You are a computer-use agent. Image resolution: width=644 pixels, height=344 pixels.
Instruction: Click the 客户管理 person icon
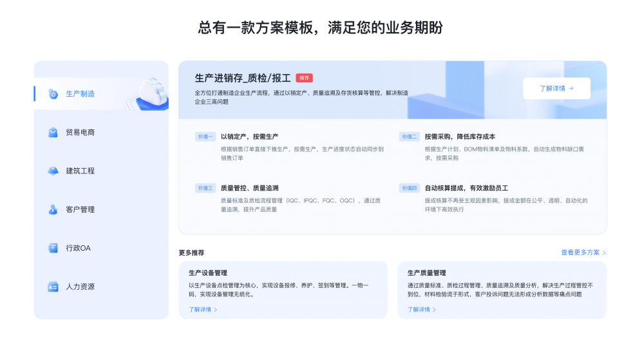tap(53, 209)
